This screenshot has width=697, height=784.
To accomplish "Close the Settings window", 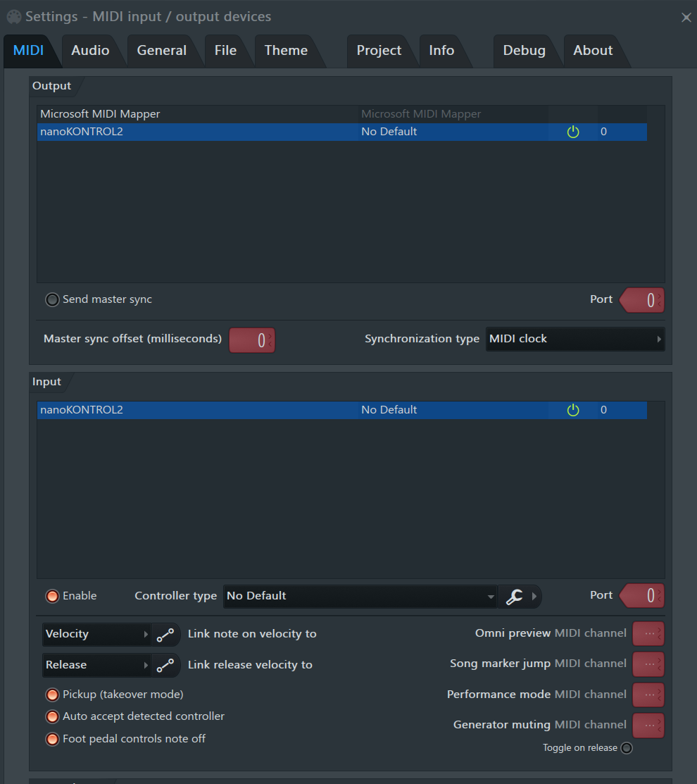I will point(686,17).
